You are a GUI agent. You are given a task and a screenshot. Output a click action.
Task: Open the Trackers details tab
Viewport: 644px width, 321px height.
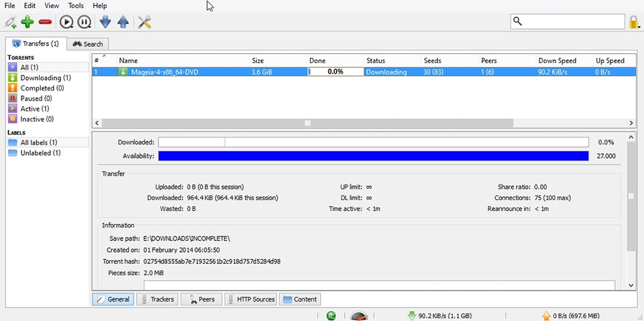157,300
